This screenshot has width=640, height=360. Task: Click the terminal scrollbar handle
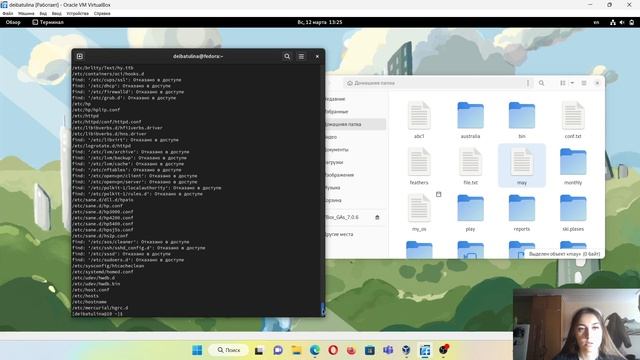[x=323, y=309]
